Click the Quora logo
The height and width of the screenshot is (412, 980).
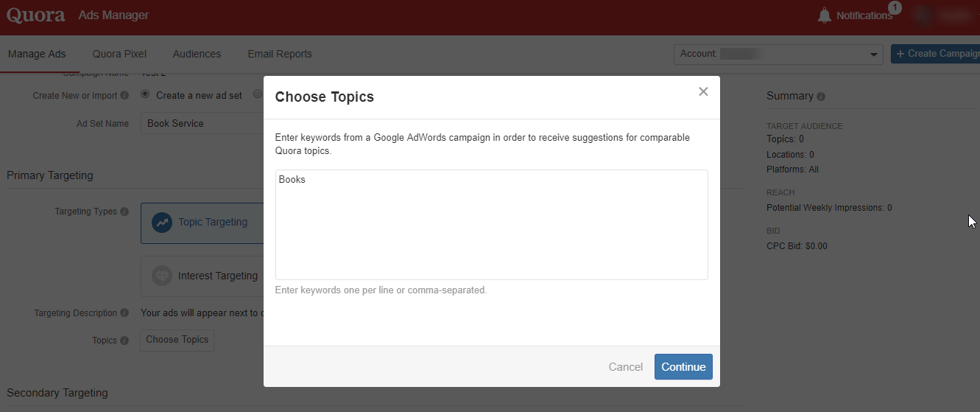[x=35, y=15]
